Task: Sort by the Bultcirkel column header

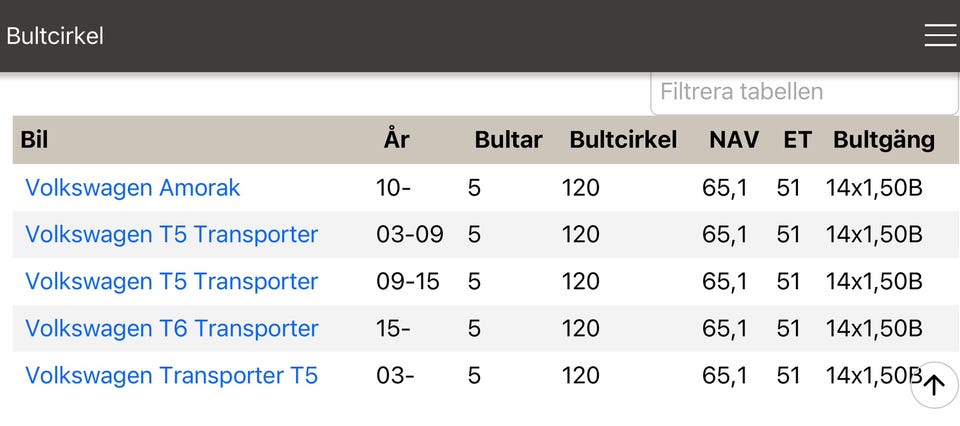Action: pyautogui.click(x=623, y=140)
